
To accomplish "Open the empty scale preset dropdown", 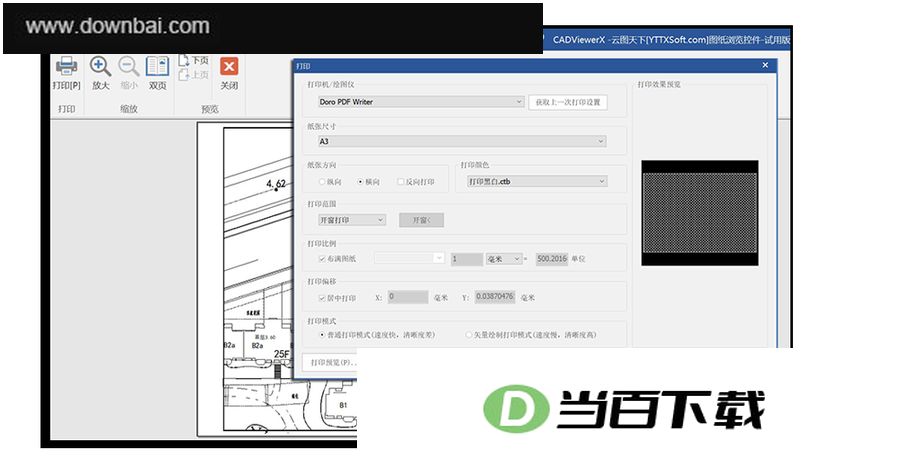I will [409, 258].
